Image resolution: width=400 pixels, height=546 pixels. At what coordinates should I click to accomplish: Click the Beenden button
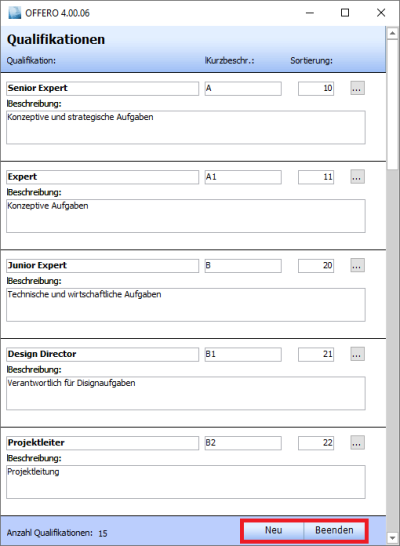[334, 530]
